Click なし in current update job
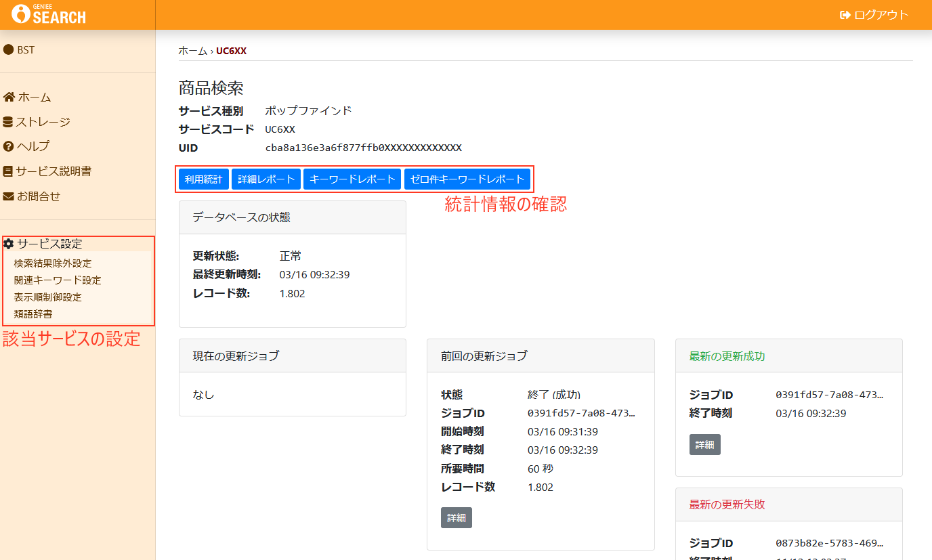Screen dimensions: 932x560 click(204, 394)
